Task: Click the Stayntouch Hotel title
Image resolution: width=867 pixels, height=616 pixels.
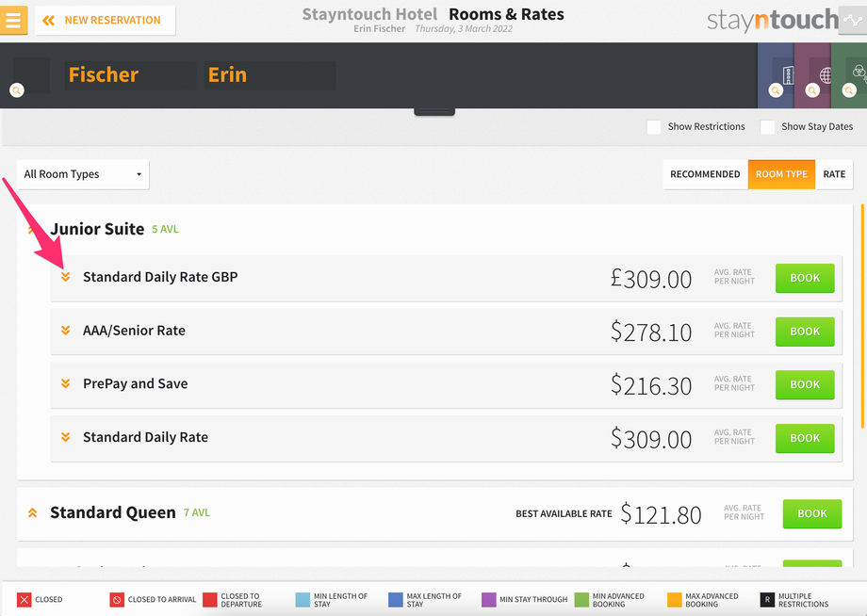Action: [x=369, y=14]
